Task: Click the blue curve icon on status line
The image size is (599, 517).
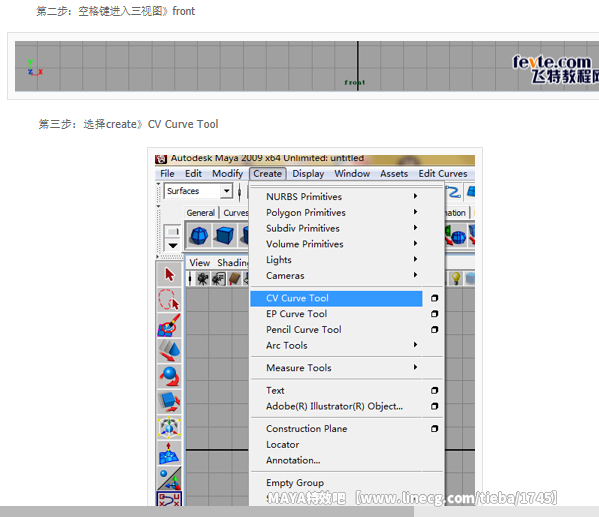Action: click(453, 191)
